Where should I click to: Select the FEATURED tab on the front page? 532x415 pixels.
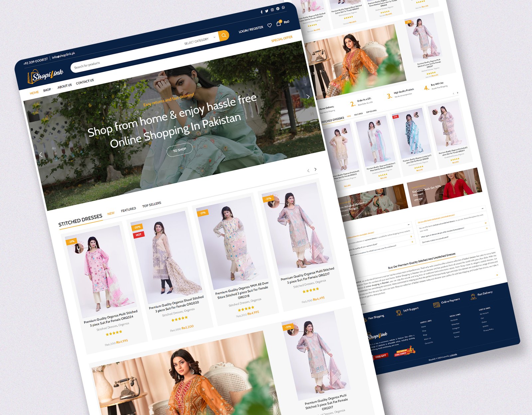128,209
